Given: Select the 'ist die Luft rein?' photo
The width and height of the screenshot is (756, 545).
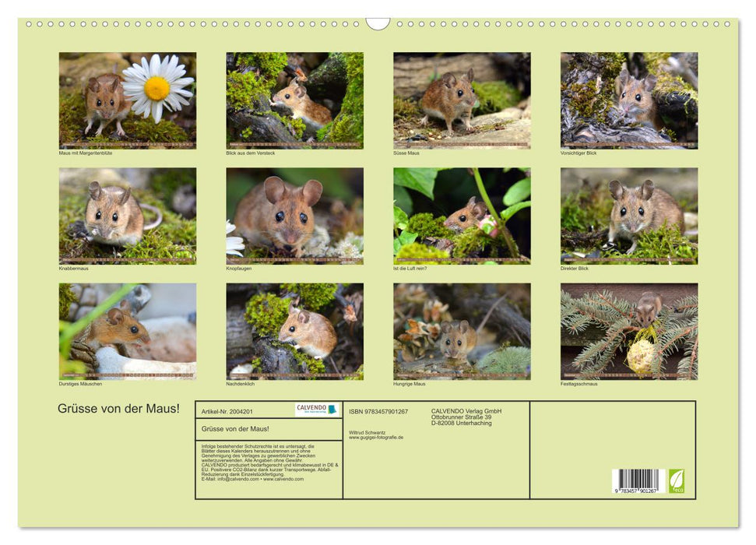Looking at the screenshot, I should pyautogui.click(x=462, y=216).
